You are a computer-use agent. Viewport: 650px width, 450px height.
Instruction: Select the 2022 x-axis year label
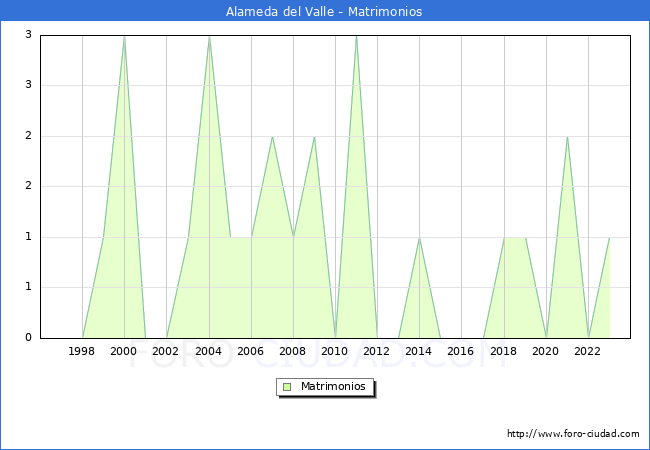point(588,351)
